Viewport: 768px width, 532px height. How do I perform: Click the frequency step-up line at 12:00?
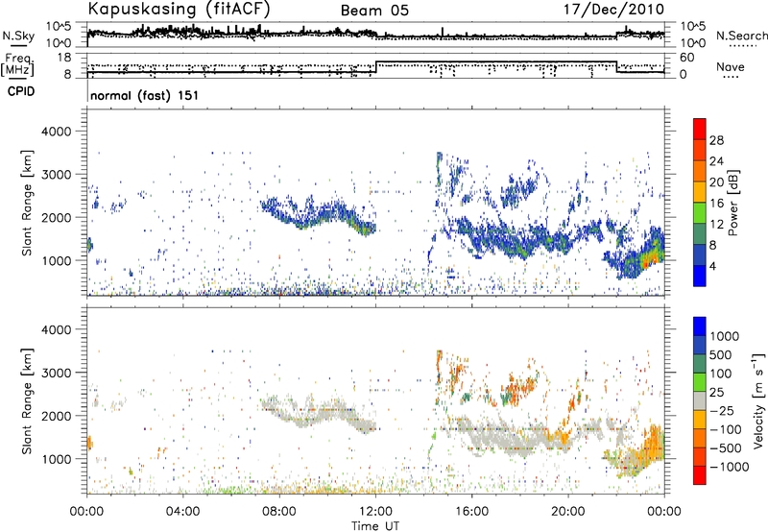375,67
